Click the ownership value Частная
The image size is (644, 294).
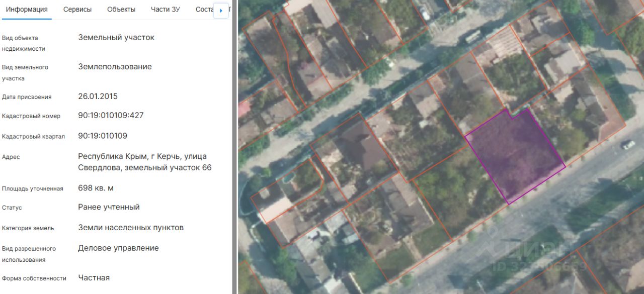[x=94, y=277]
